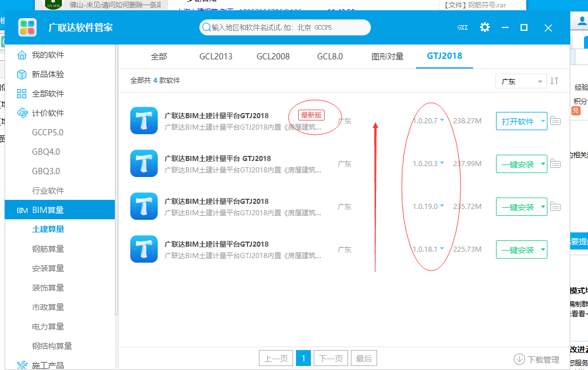
Task: Open install options arrow for 1.0.18.1 row
Action: (543, 250)
